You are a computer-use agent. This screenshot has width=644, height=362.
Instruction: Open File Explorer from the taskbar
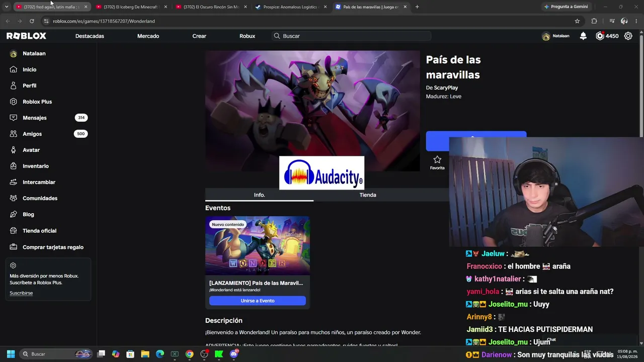[x=145, y=354]
